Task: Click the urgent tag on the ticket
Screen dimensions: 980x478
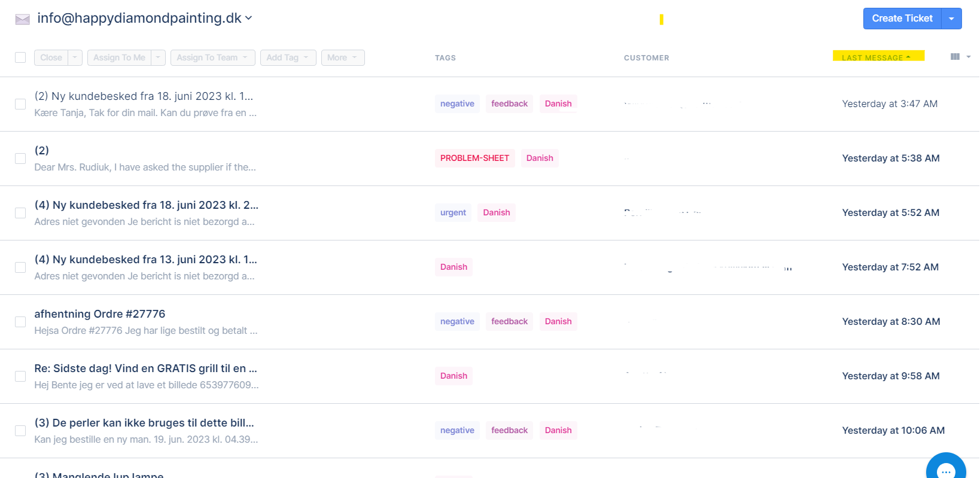Action: click(x=453, y=212)
